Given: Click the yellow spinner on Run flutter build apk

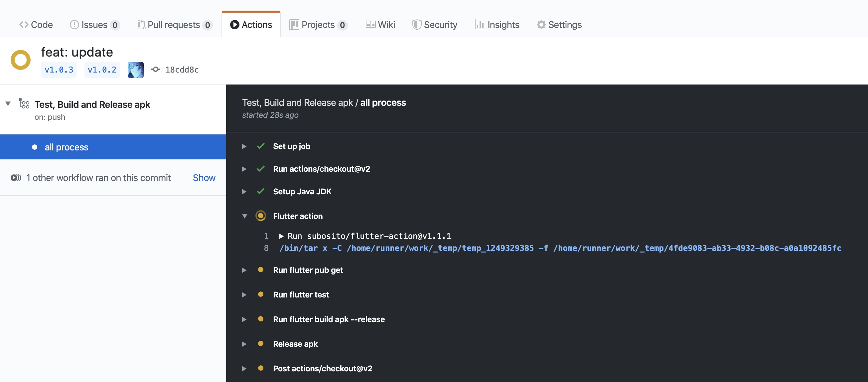Looking at the screenshot, I should [x=260, y=319].
